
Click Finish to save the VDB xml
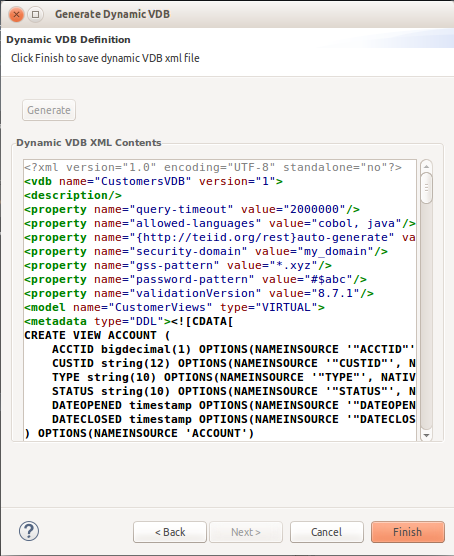point(408,532)
